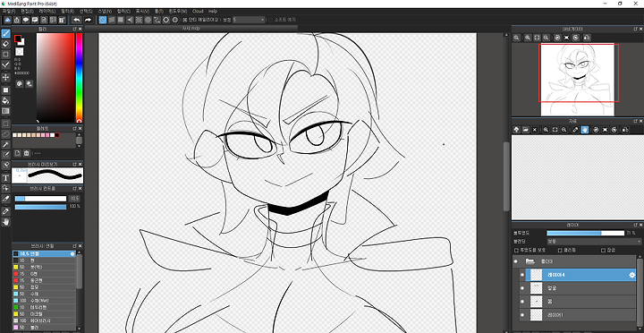Select the Lasso selection tool
This screenshot has height=333, width=644.
(x=5, y=134)
